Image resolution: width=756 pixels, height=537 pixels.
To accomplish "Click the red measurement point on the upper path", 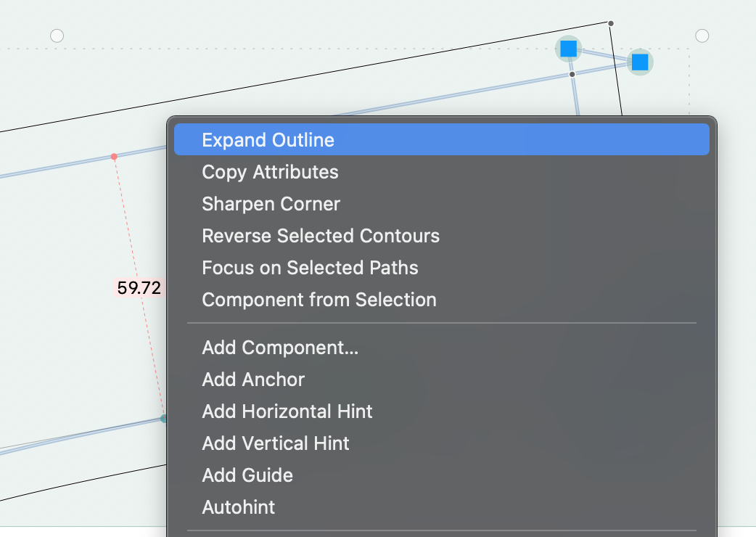I will pos(114,156).
